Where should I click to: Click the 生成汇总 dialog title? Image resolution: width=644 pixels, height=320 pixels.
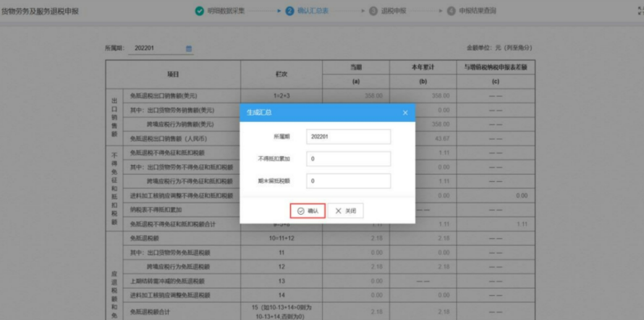click(259, 113)
